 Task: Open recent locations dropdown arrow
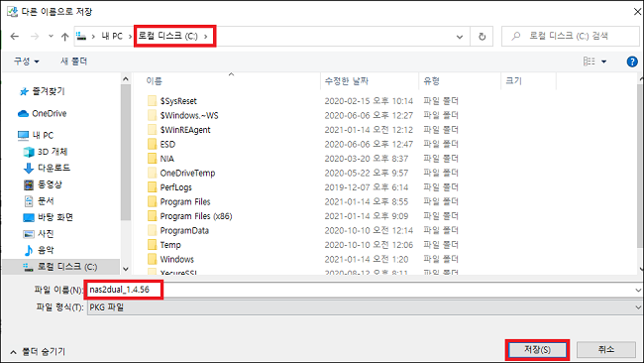tap(51, 36)
